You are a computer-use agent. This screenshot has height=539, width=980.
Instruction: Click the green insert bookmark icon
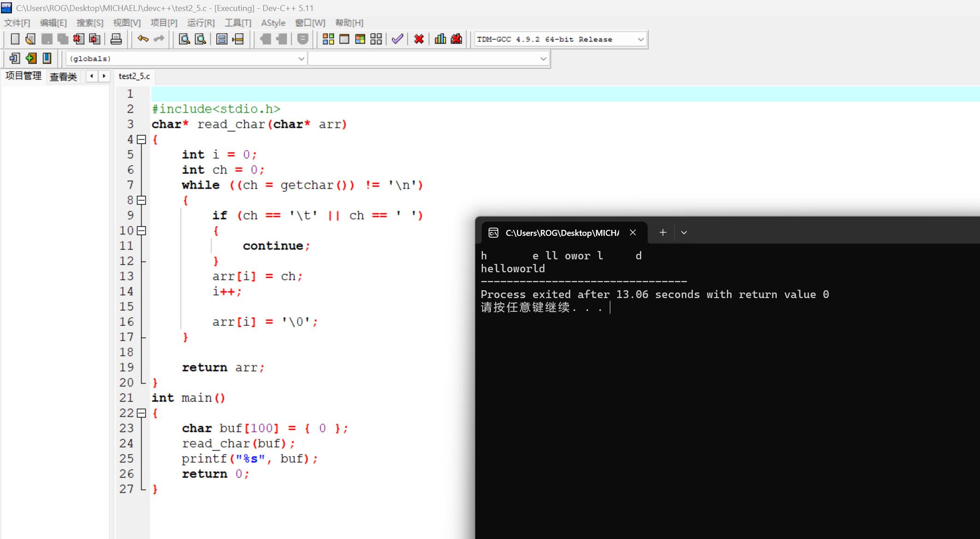(x=31, y=58)
